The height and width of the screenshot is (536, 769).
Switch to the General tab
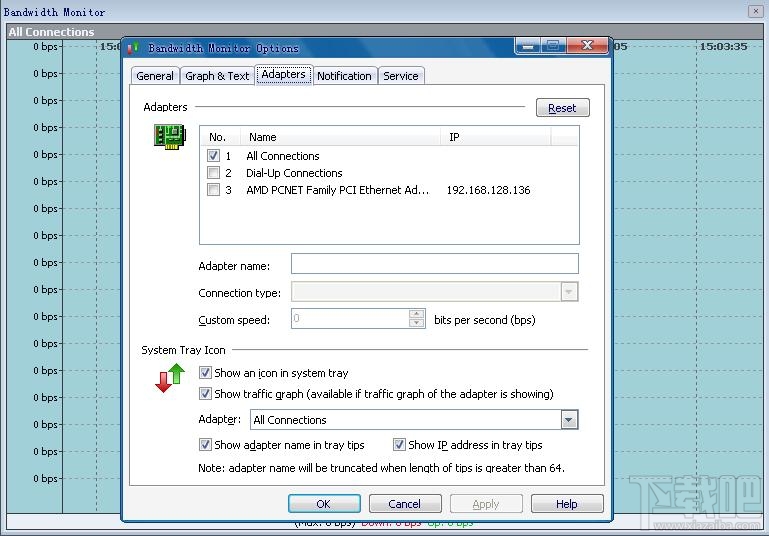click(x=155, y=76)
